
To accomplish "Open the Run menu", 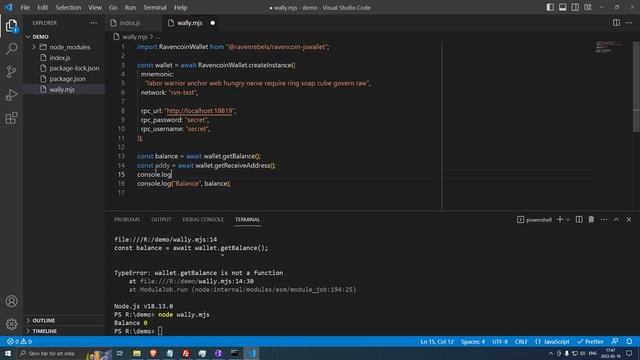I will (130, 7).
